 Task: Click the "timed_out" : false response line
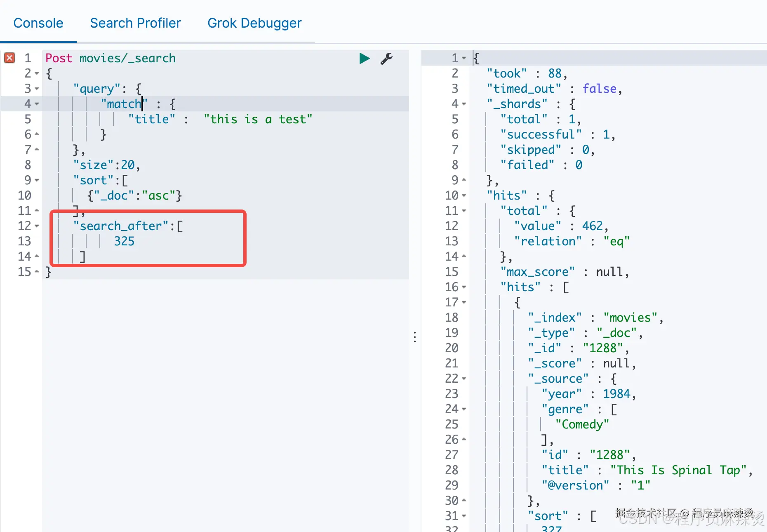(554, 89)
